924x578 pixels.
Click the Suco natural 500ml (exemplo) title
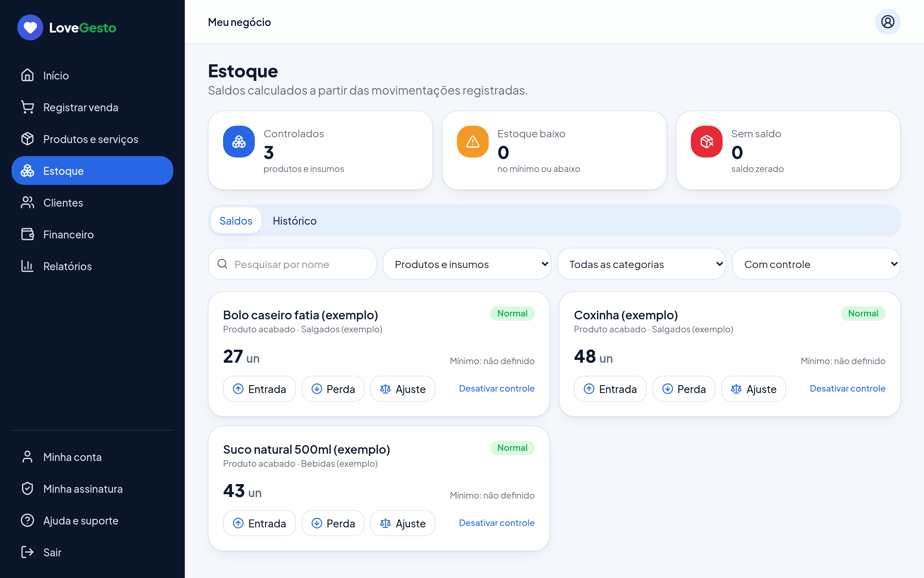(306, 449)
